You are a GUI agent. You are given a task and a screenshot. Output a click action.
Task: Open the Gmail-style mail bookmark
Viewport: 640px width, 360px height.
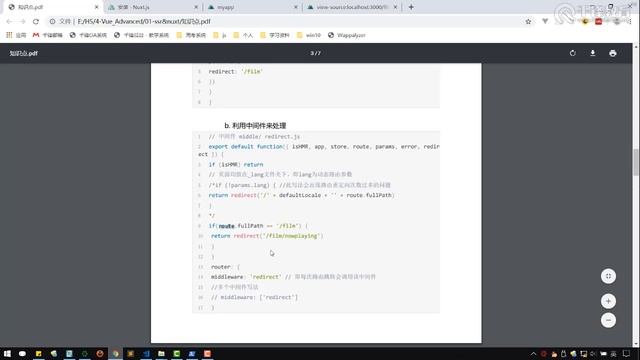click(x=47, y=35)
